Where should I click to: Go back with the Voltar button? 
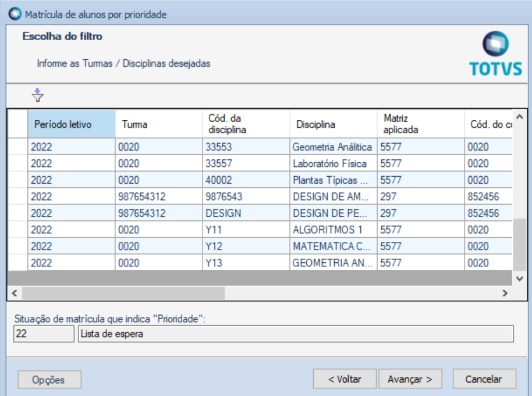pyautogui.click(x=345, y=379)
